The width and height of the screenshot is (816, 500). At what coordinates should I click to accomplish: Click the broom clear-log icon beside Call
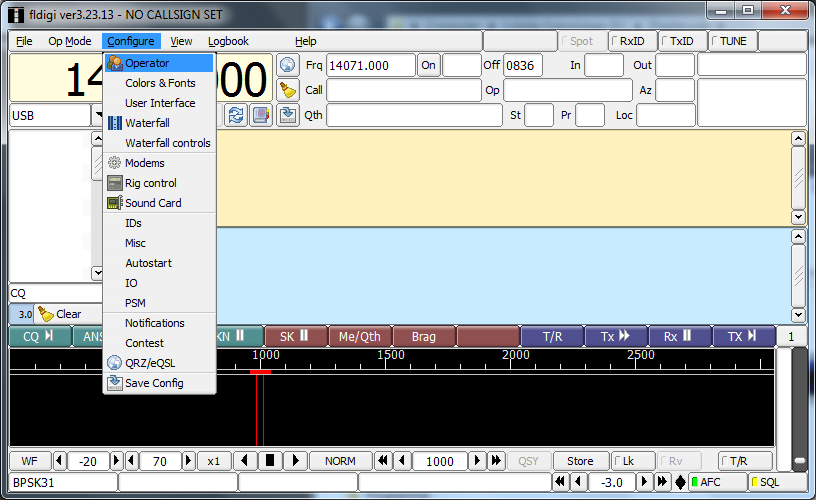coord(288,90)
